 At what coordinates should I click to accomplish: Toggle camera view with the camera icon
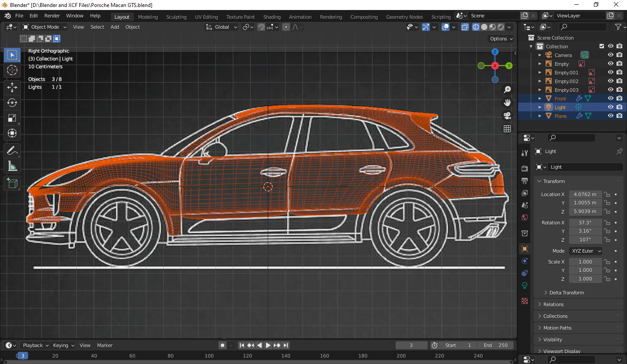click(507, 116)
